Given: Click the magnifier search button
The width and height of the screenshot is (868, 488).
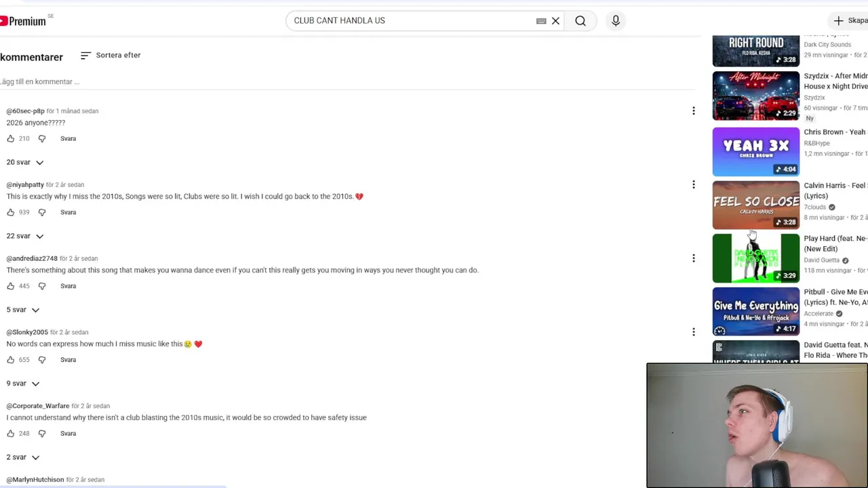Looking at the screenshot, I should pos(580,21).
